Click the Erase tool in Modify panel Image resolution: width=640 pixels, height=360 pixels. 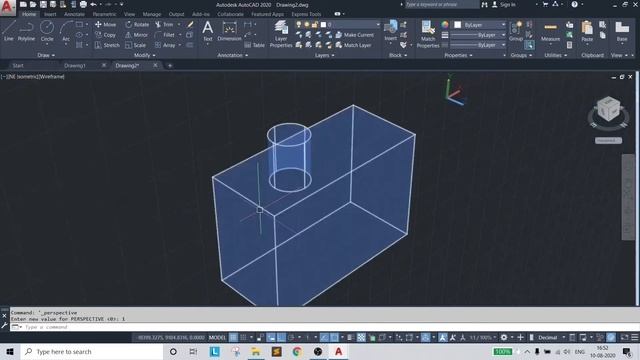point(190,24)
